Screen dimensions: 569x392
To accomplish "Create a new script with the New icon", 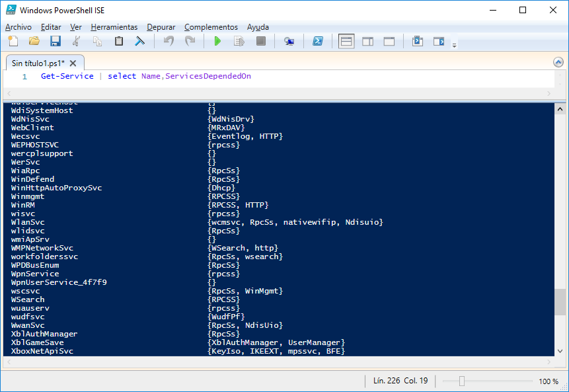I will tap(13, 40).
